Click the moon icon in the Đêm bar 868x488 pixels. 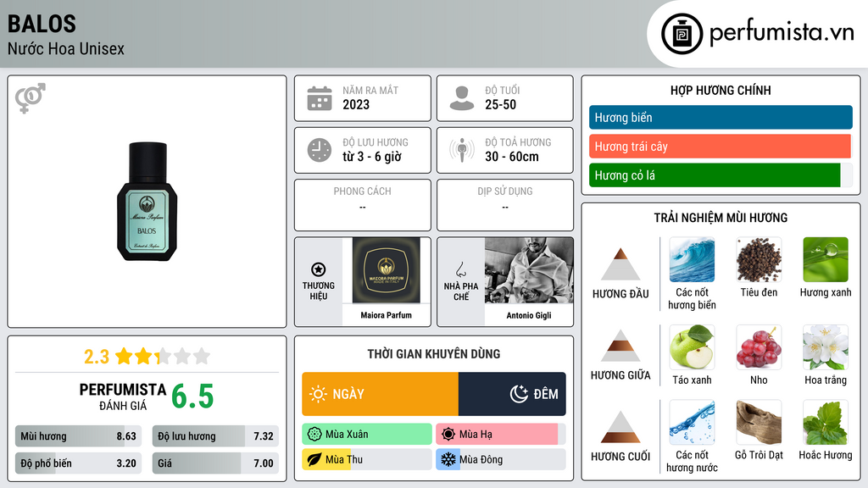pos(519,394)
